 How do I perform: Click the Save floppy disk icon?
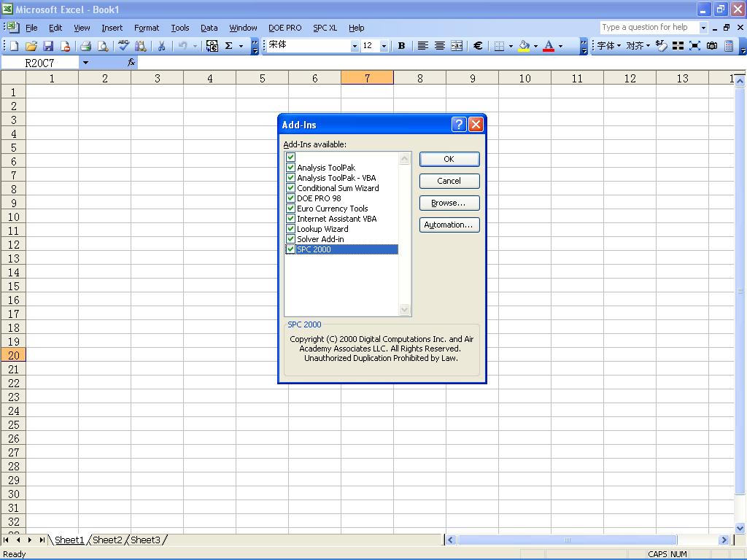[48, 46]
